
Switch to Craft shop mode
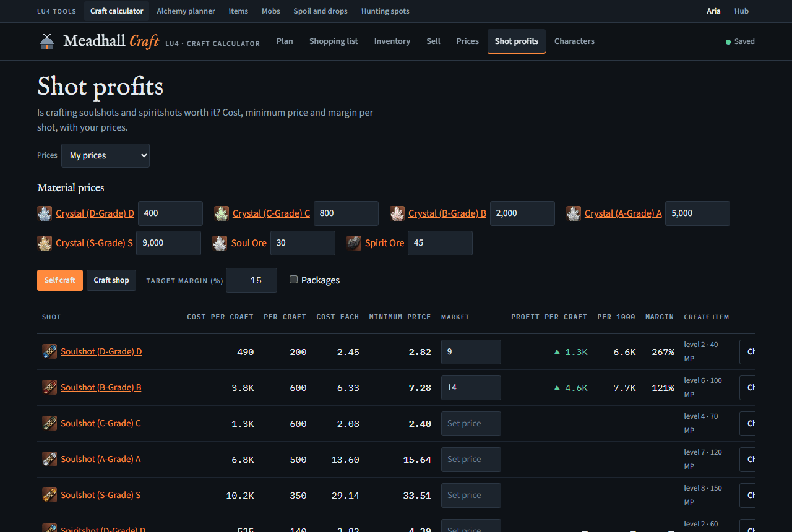111,280
